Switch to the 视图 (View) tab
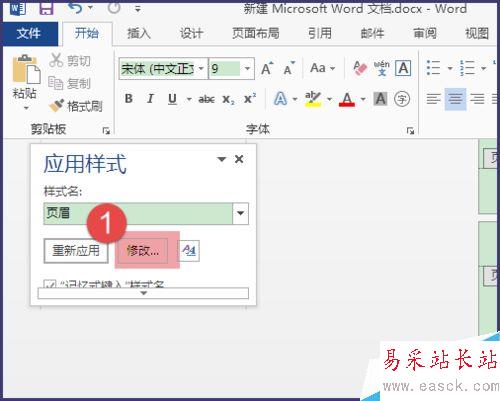This screenshot has height=401, width=500. (x=477, y=33)
